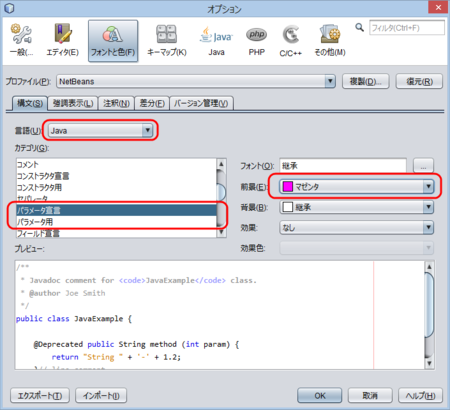Open the Profile (プロファイル) NetBeans dropdown
The image size is (450, 410).
[196, 81]
